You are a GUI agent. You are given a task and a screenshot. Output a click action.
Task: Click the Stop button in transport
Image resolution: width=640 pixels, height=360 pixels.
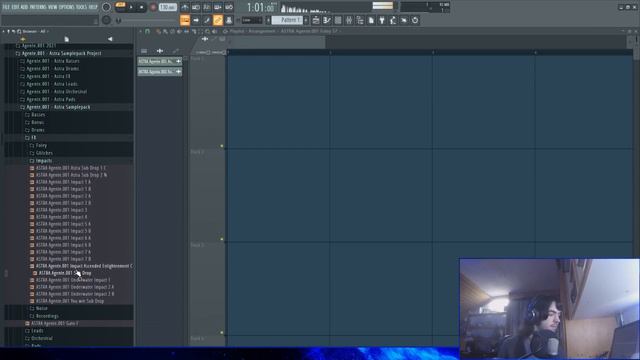point(142,7)
